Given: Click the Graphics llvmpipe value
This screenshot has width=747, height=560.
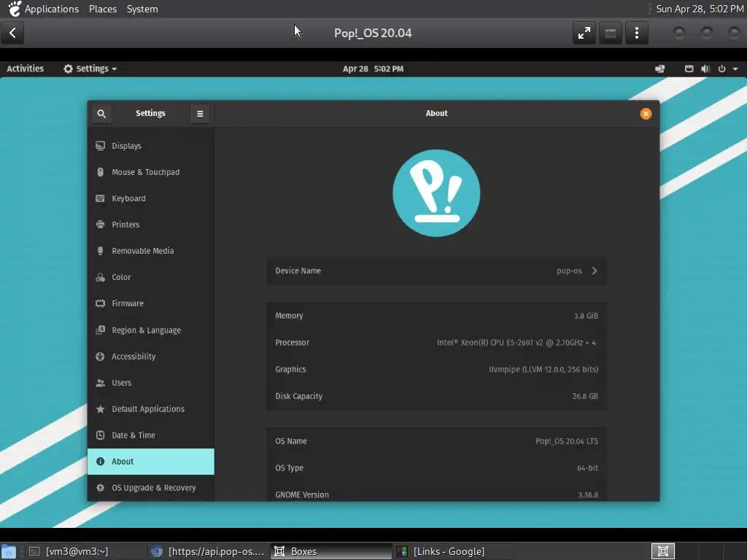Looking at the screenshot, I should [543, 370].
